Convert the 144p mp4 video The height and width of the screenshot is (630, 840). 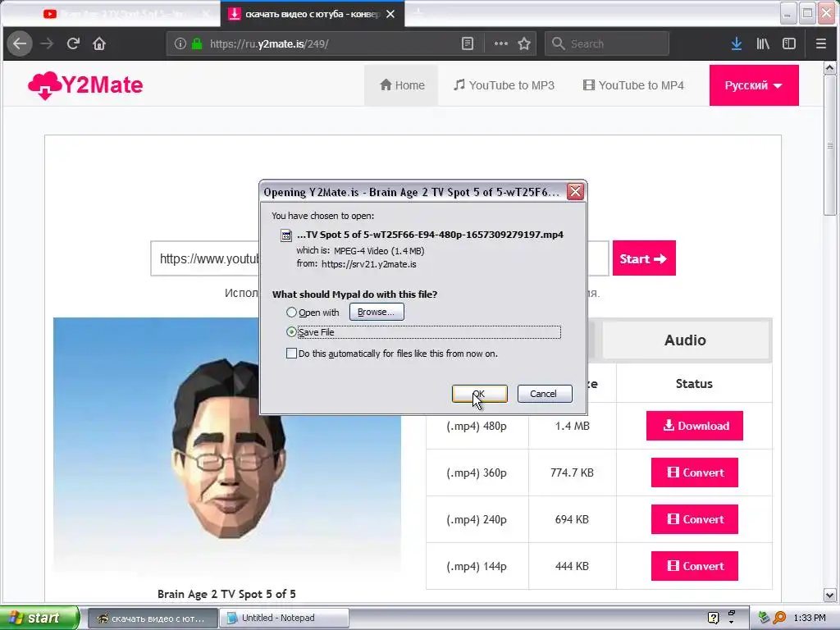pyautogui.click(x=694, y=566)
